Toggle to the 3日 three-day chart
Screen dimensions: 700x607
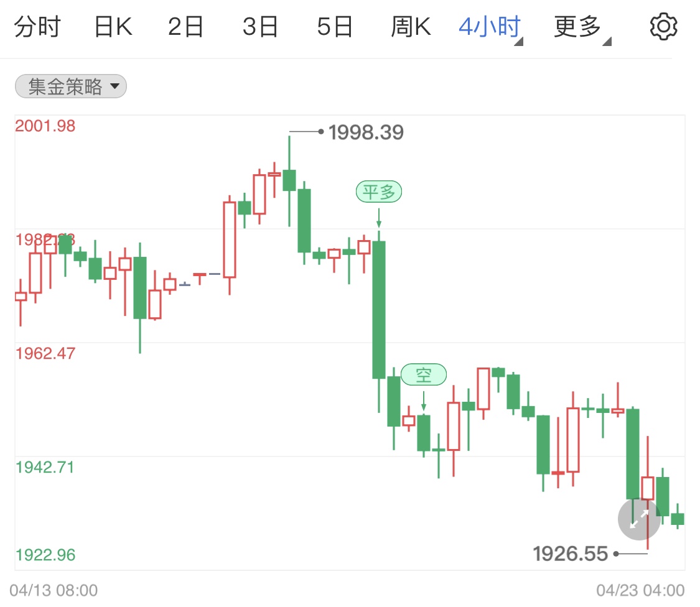coord(261,26)
